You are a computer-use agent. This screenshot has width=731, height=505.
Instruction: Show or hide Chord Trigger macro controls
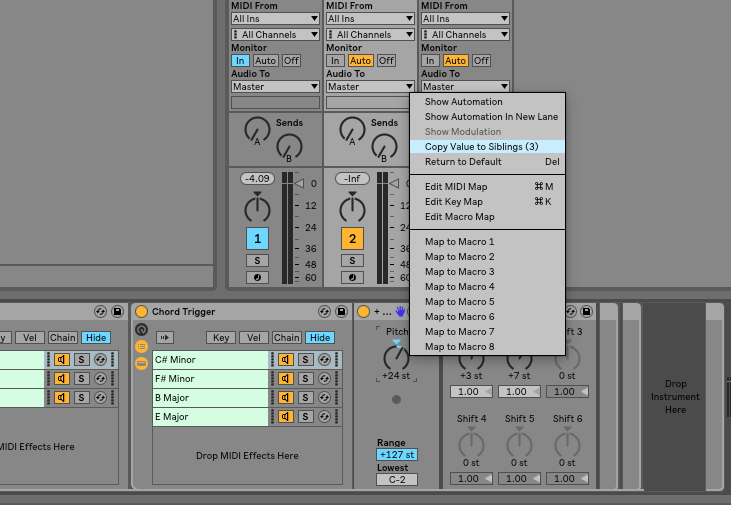[141, 330]
